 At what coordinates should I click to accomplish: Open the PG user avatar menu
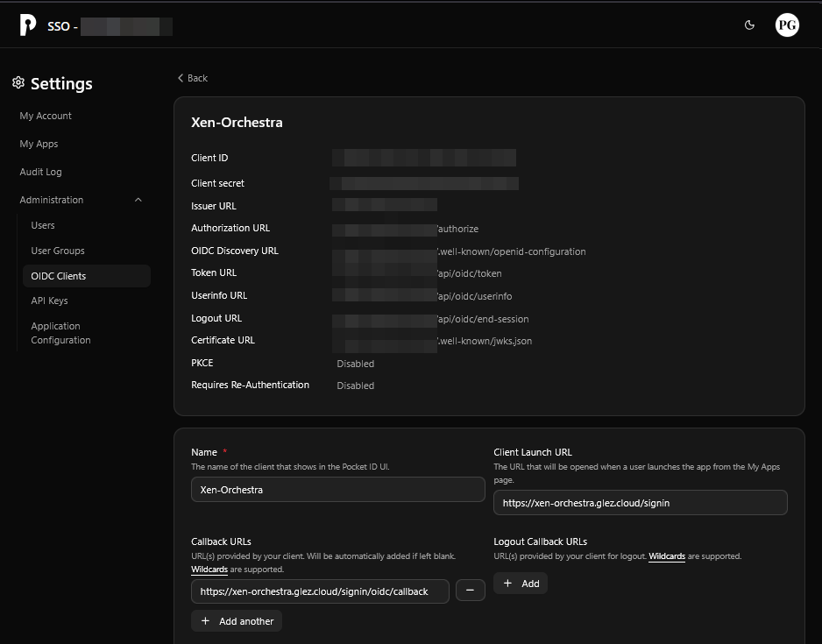[787, 25]
